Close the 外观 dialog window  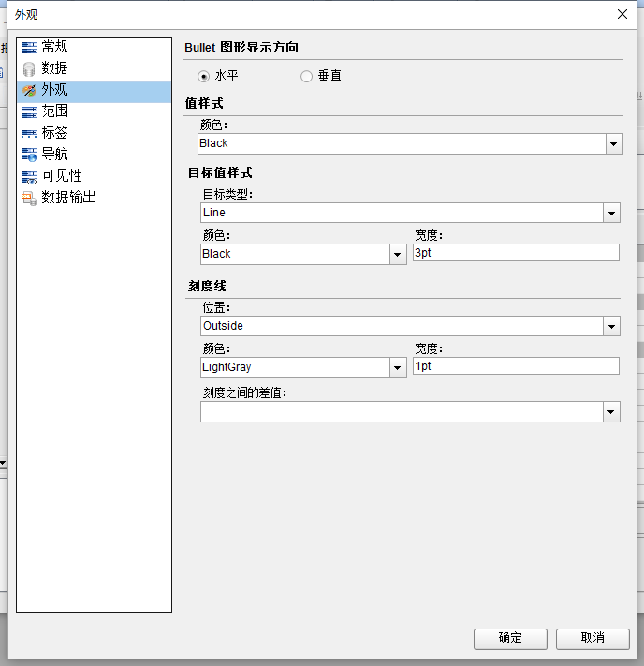click(x=622, y=14)
